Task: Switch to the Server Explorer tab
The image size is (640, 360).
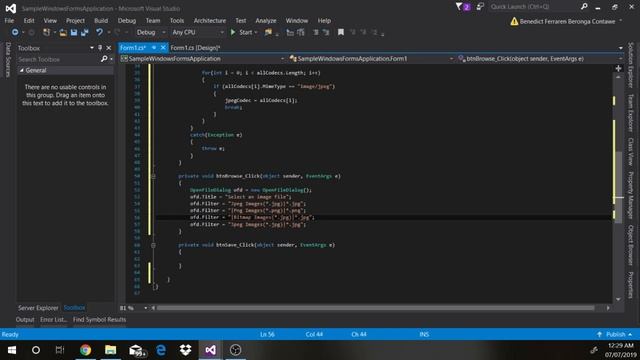Action: [38, 308]
